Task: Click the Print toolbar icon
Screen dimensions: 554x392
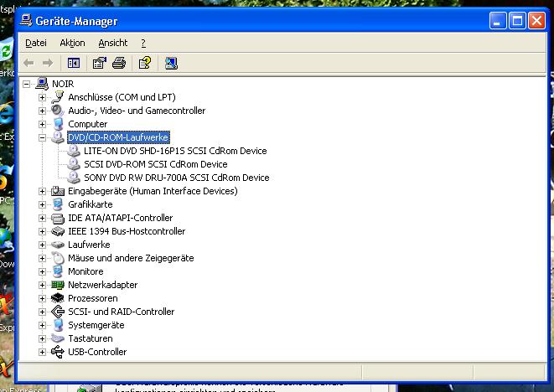Action: [119, 63]
